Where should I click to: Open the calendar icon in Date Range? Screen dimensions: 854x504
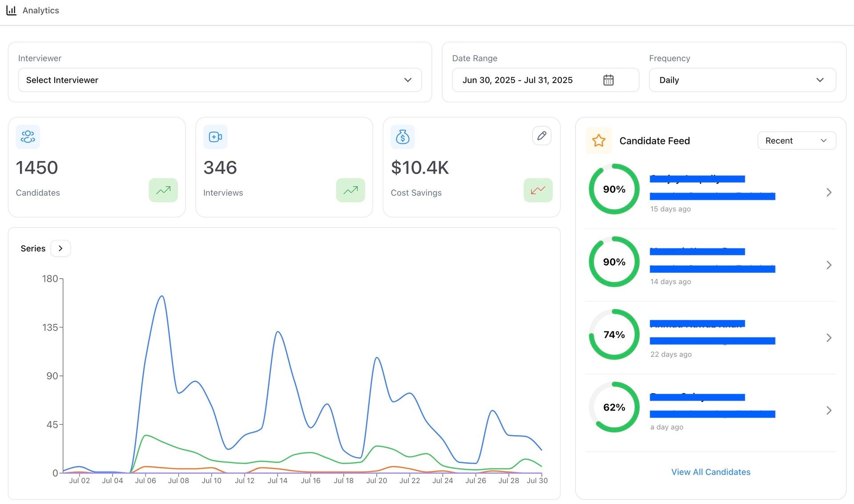click(608, 80)
